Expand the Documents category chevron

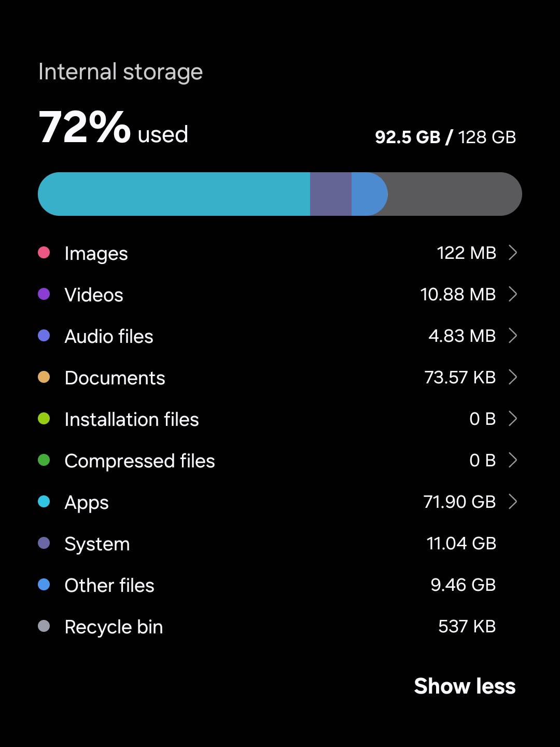(513, 377)
